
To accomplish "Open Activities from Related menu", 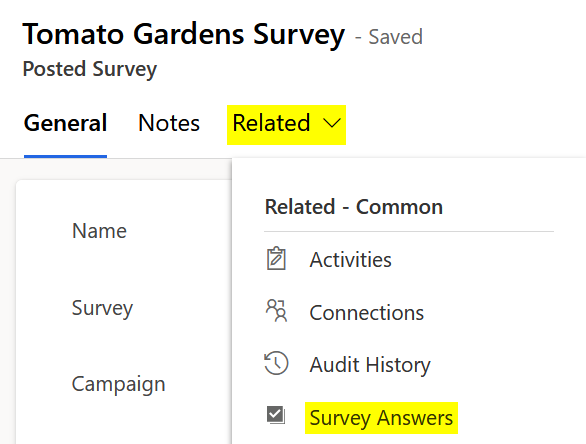I will [x=350, y=259].
